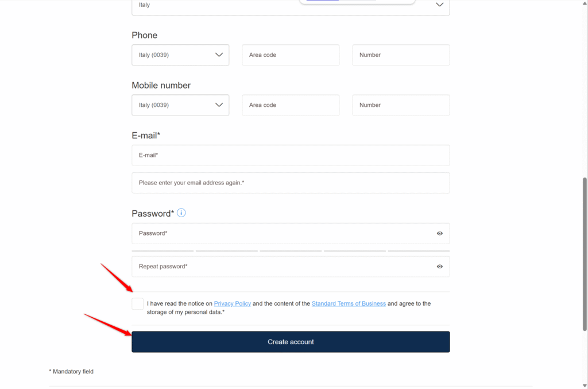
Task: Show password using the eye icon
Action: (x=439, y=233)
